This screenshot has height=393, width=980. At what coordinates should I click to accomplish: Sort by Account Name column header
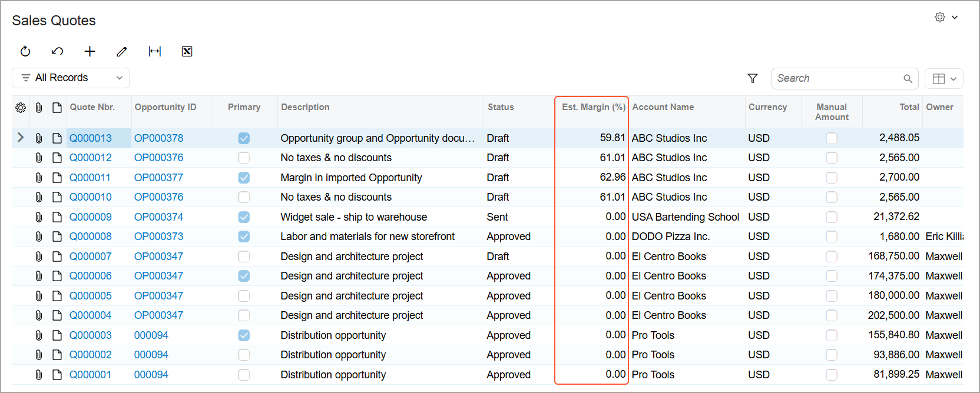[x=663, y=107]
